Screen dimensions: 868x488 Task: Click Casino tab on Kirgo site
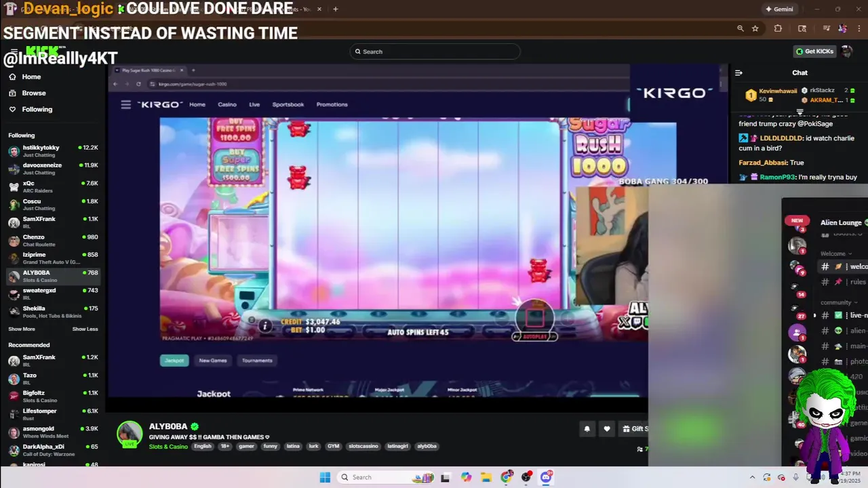coord(227,104)
